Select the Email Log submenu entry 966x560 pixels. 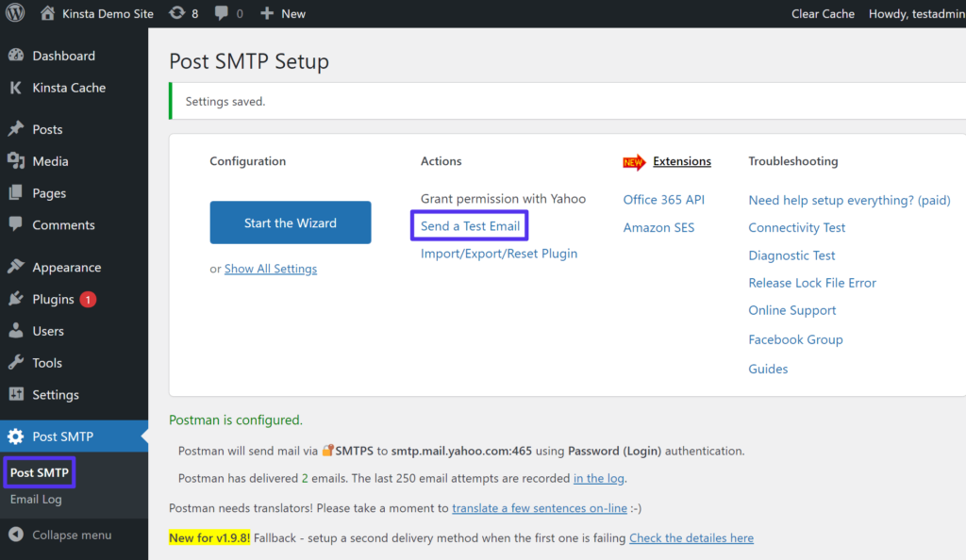pyautogui.click(x=36, y=500)
